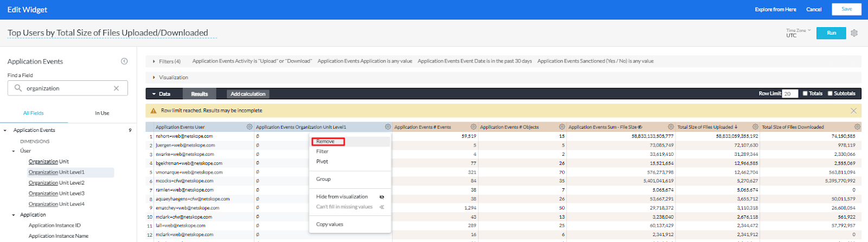Screen dimensions: 868x242
Task: Collapse the Application Events field picker panel
Action: point(124,61)
